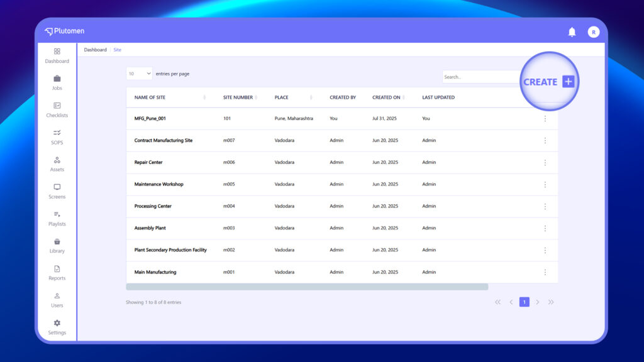644x362 pixels.
Task: Sort by Place column
Action: coord(311,97)
